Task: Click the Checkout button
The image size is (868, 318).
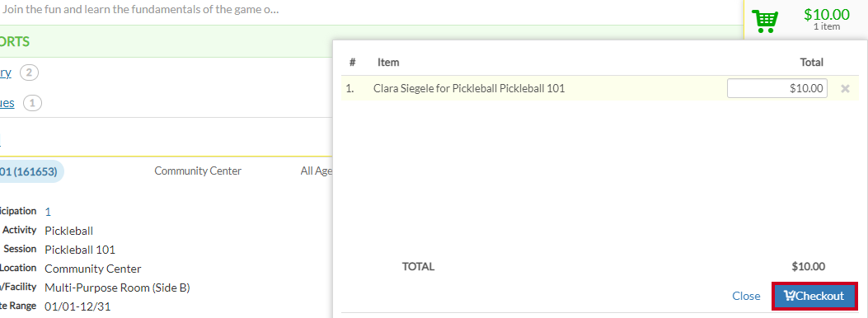Action: [814, 296]
